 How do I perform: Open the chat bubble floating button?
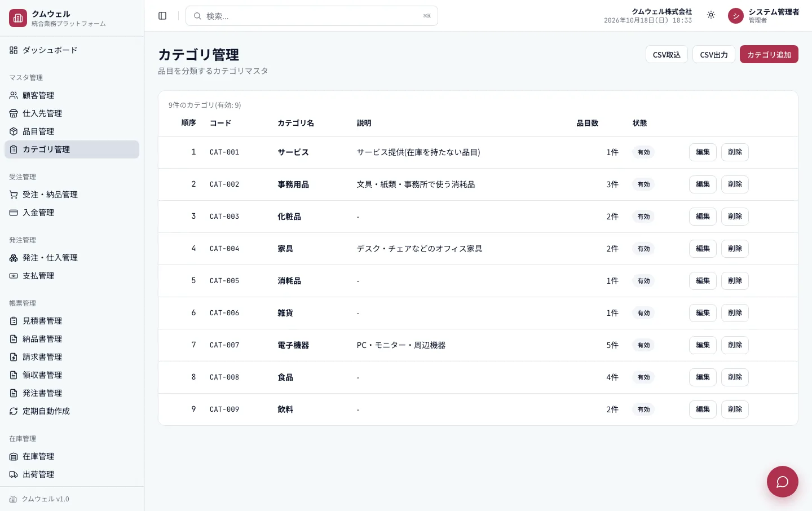point(782,481)
